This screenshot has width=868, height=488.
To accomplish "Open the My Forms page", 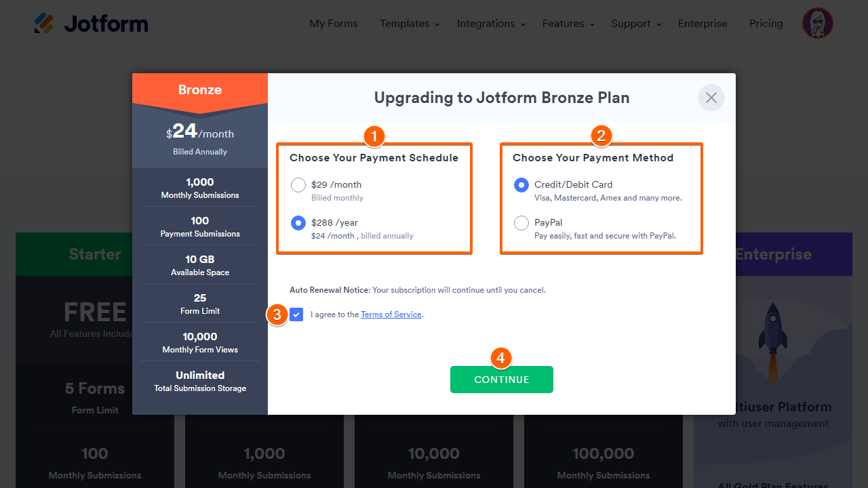I will pos(334,24).
